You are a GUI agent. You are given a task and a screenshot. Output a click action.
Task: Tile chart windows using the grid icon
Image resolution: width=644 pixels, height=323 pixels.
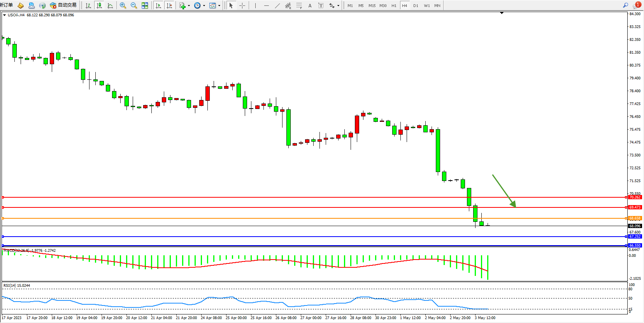145,5
